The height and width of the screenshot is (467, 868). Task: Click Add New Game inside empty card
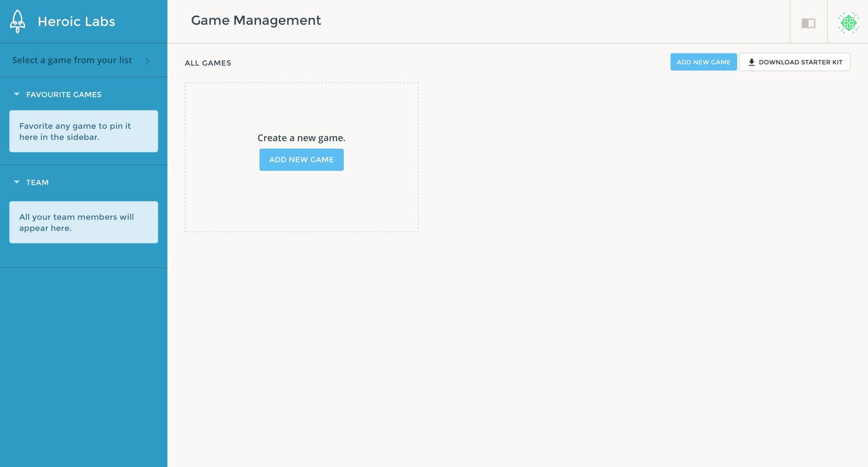(301, 159)
